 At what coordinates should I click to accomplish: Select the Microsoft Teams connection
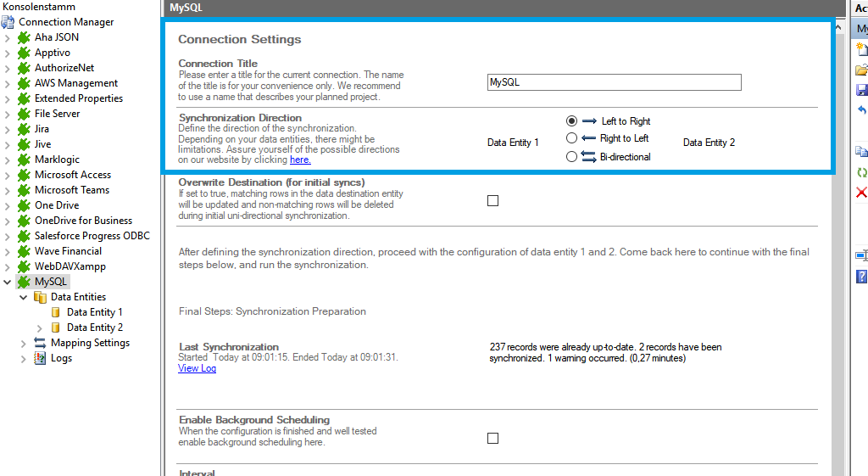pos(72,190)
